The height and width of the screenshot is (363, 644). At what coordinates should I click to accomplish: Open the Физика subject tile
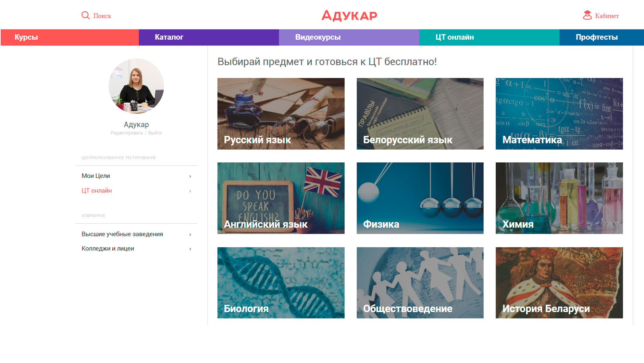420,198
